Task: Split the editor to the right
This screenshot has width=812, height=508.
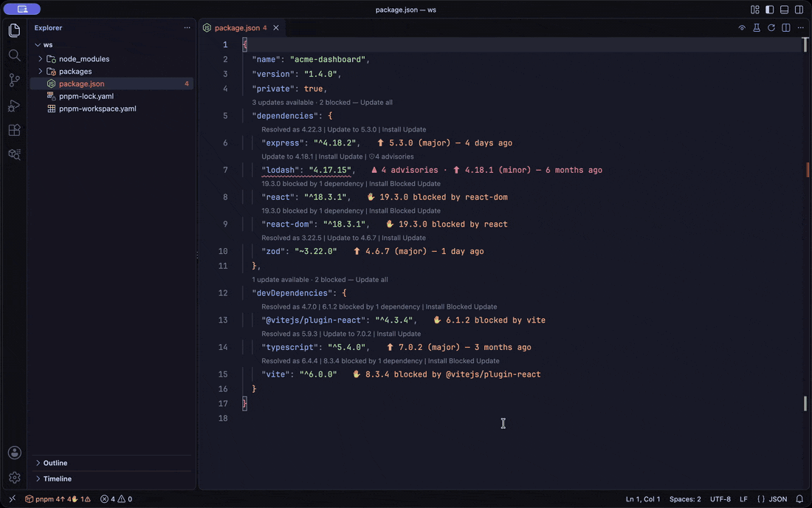Action: pyautogui.click(x=786, y=28)
